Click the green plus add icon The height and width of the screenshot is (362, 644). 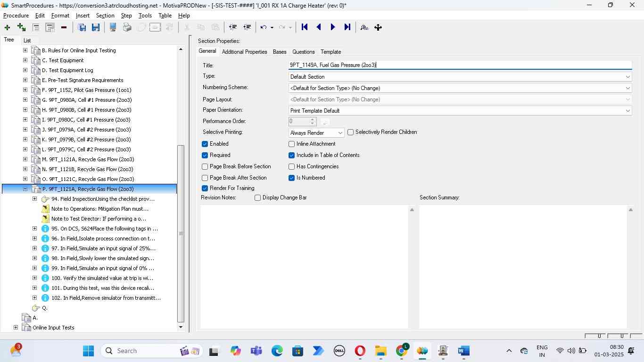tap(7, 27)
